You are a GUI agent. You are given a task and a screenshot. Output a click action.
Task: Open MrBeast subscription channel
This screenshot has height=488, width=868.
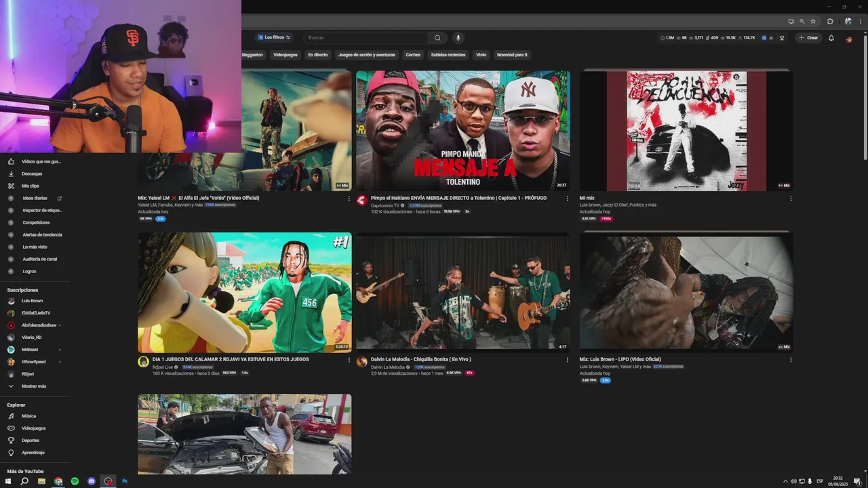click(x=30, y=350)
